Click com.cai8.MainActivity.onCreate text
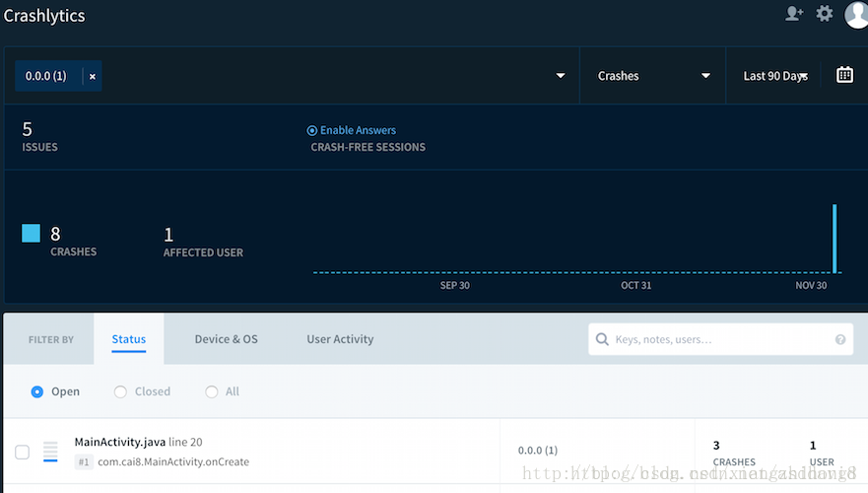The width and height of the screenshot is (868, 493). point(173,461)
